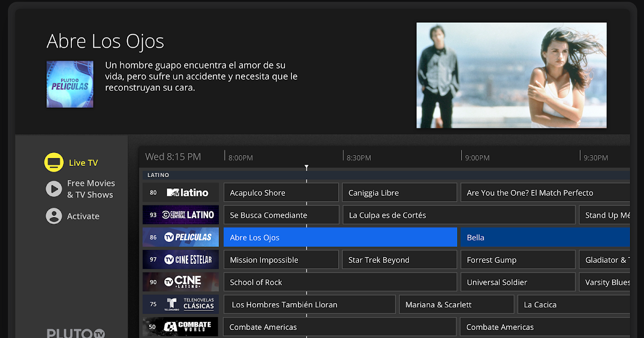The image size is (644, 338).
Task: Select Varsity Blues program
Action: [604, 282]
